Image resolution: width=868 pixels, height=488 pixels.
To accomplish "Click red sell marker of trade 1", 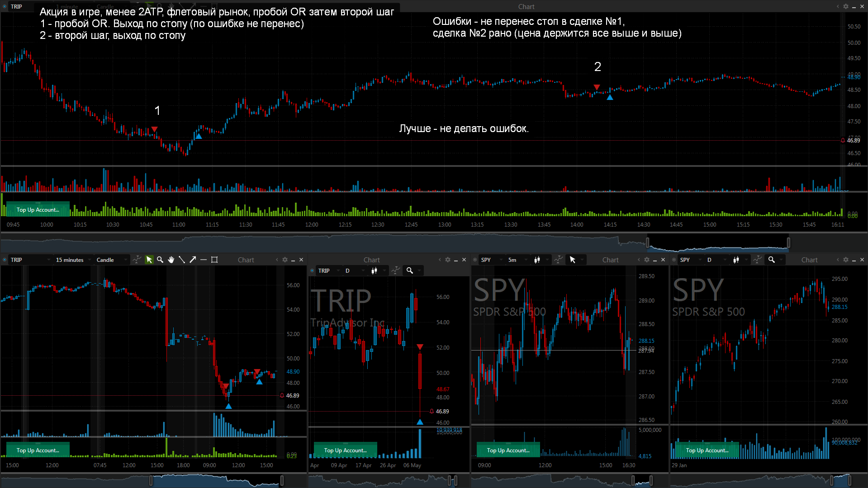I will pyautogui.click(x=154, y=129).
